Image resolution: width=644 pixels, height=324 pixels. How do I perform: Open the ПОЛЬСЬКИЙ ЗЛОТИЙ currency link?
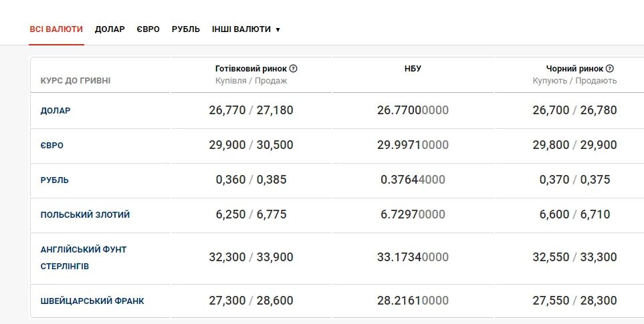coord(85,215)
